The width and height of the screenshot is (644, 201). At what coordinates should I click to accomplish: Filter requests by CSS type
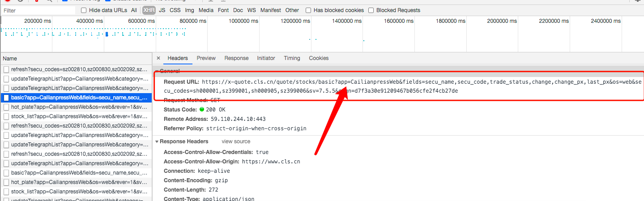[175, 10]
